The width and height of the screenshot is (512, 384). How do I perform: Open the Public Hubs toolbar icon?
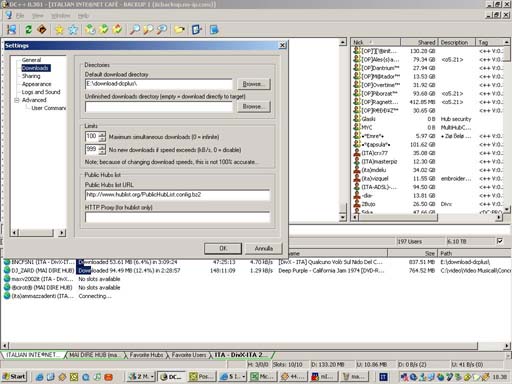tap(11, 30)
